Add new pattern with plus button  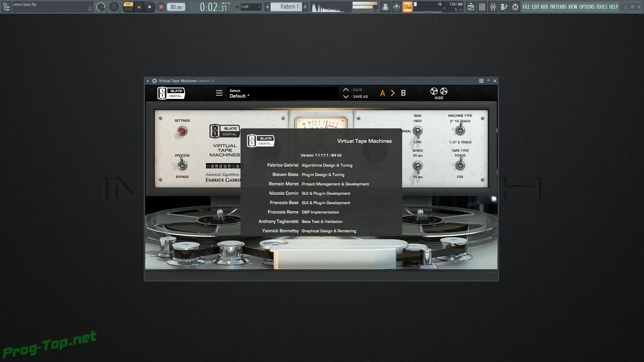[305, 7]
